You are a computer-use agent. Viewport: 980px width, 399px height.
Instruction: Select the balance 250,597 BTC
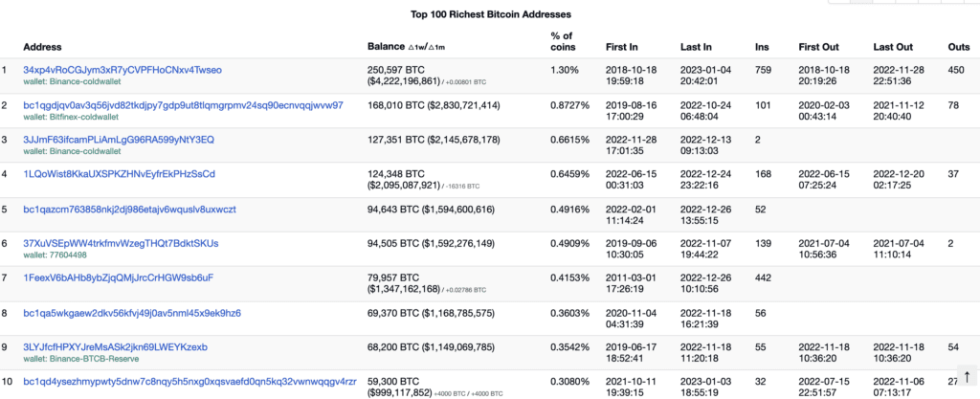396,70
